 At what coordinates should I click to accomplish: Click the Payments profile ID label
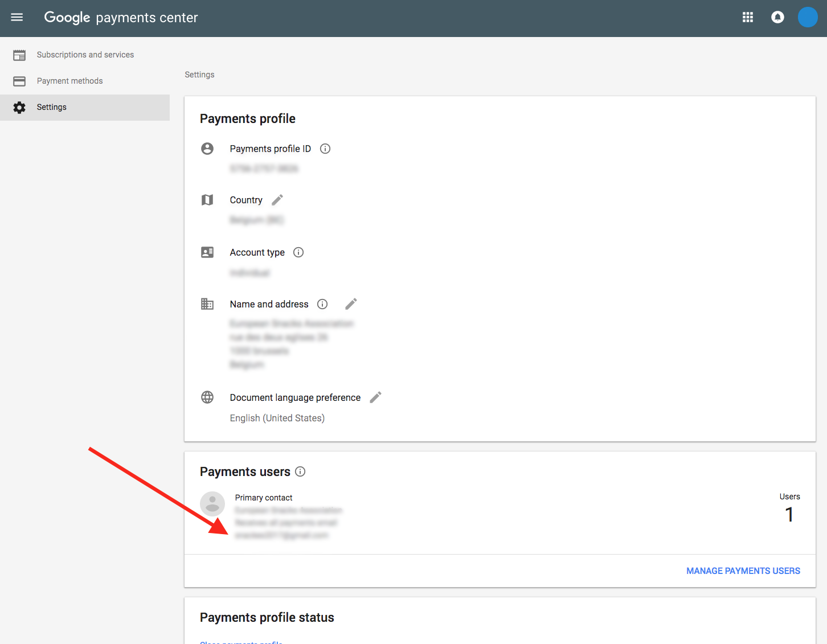[271, 149]
